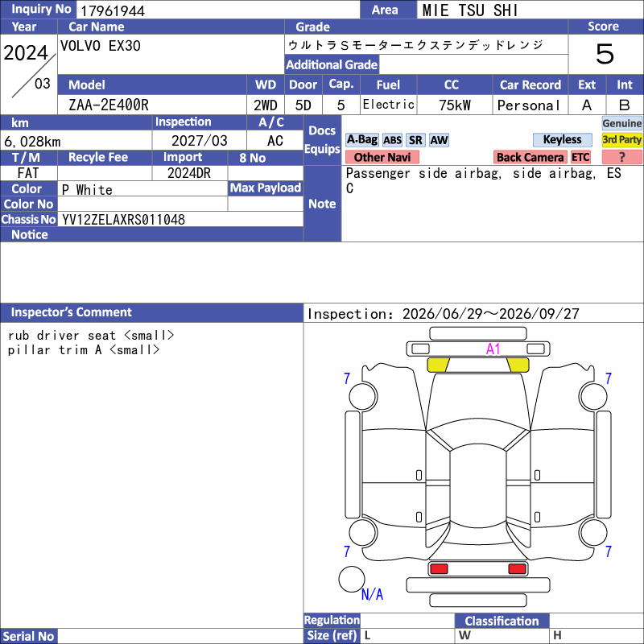Click the Classification label
644x644 pixels.
tap(502, 621)
